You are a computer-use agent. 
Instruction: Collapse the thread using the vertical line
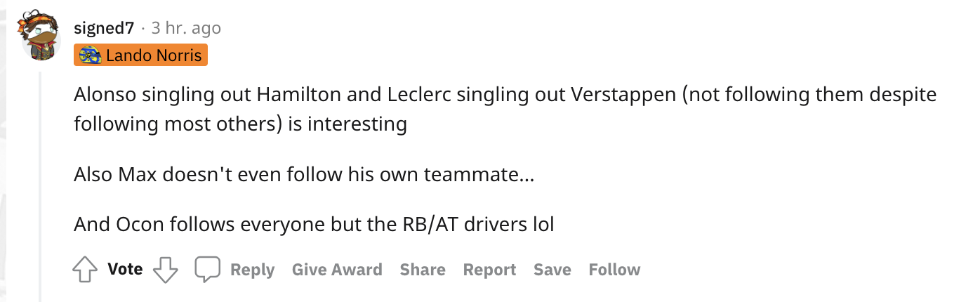(40, 183)
